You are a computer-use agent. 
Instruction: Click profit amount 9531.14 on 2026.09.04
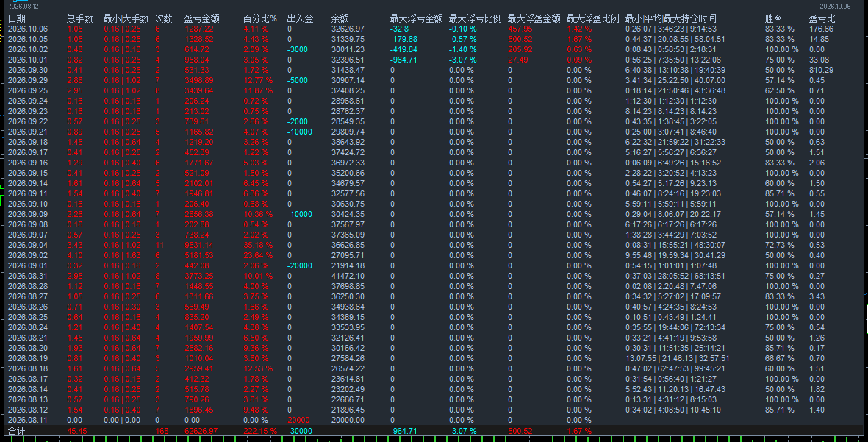tap(198, 246)
